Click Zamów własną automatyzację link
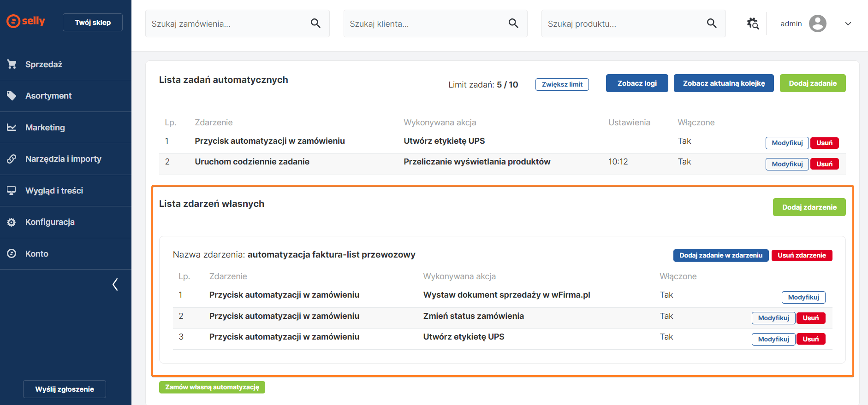The width and height of the screenshot is (868, 405). click(x=212, y=387)
